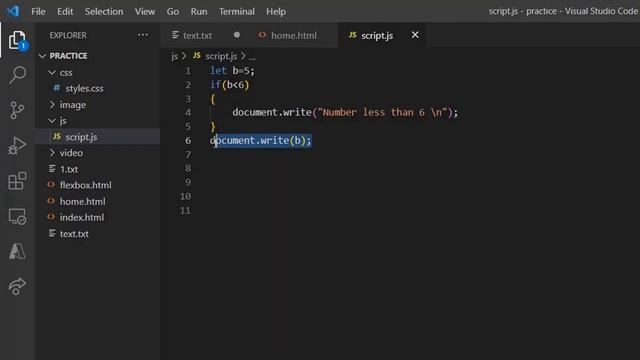
Task: Click the JS icon of script.js in the tree
Action: [57, 137]
